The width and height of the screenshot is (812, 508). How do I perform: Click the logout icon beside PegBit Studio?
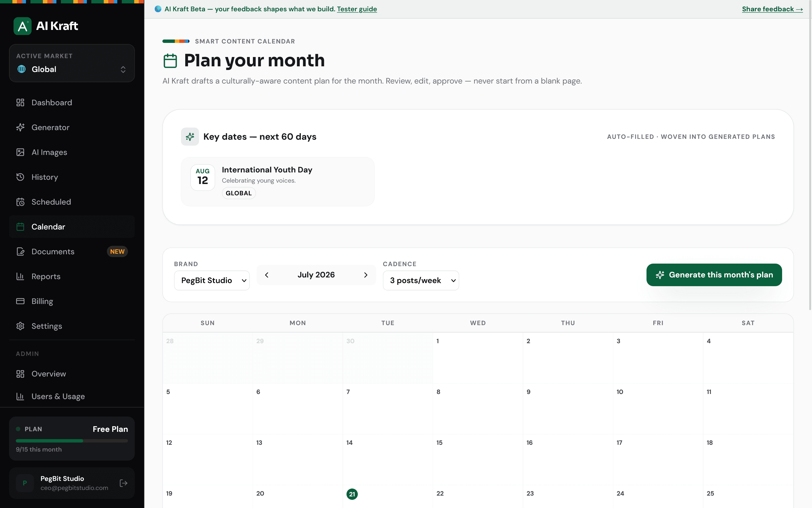[x=123, y=483]
